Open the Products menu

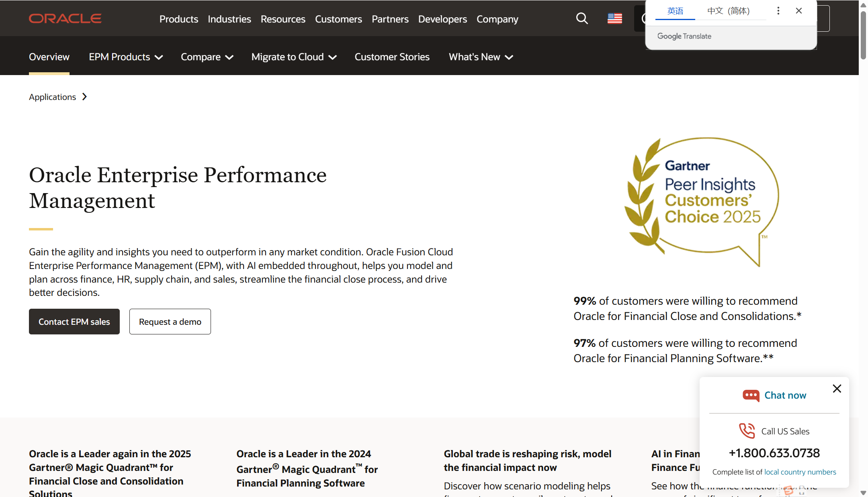point(178,19)
